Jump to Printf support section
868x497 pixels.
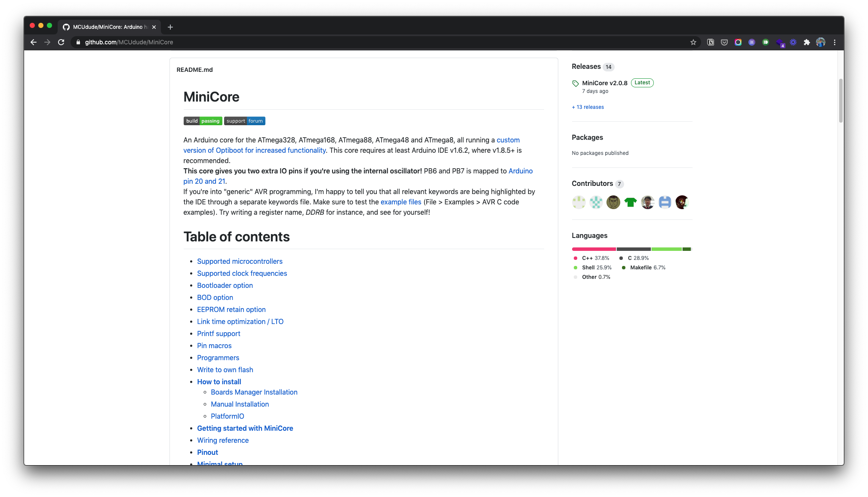[x=219, y=333]
